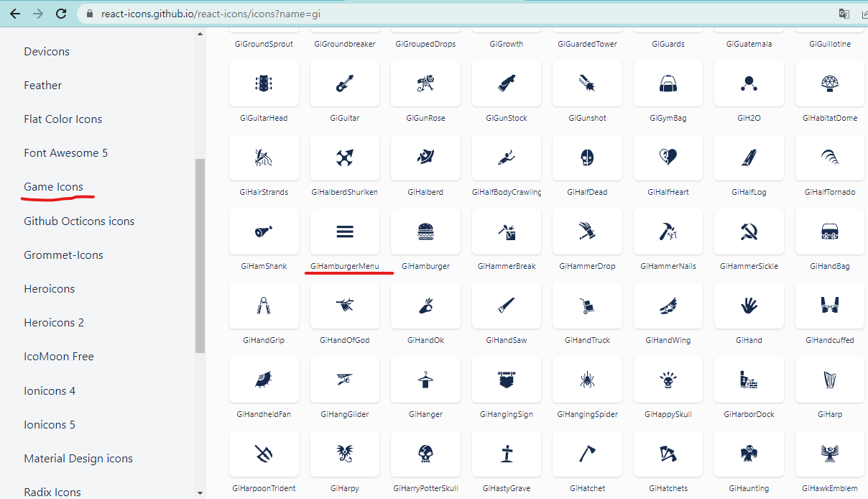Select the GiHangingSign icon
Screen dimensions: 868x499
(507, 380)
